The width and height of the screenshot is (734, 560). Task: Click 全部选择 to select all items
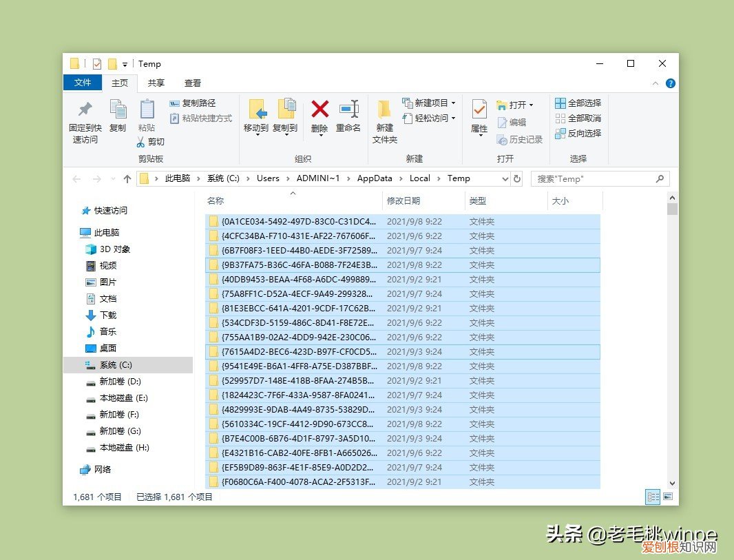tap(579, 102)
